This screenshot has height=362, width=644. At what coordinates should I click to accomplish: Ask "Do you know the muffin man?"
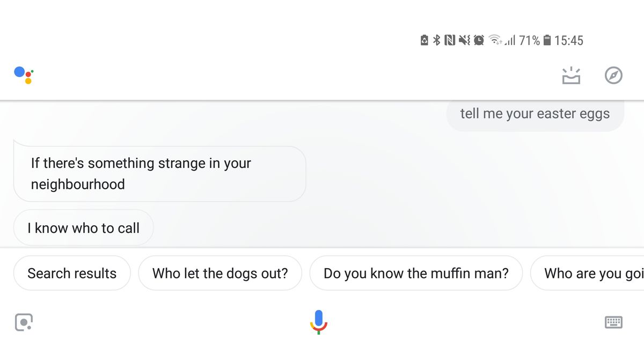click(x=416, y=274)
